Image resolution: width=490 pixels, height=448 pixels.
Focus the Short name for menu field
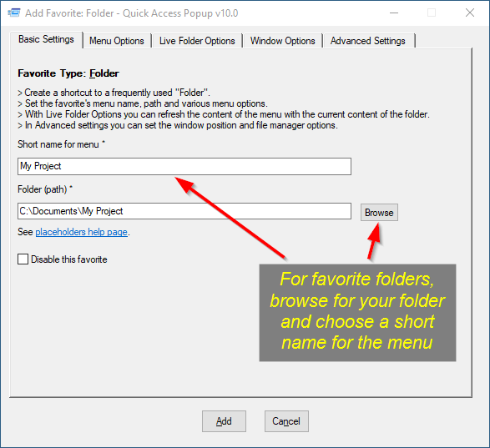pos(184,166)
